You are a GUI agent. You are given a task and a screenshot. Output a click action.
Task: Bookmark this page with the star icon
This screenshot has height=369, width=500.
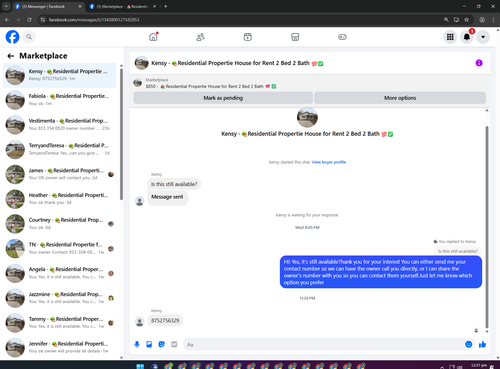tap(467, 20)
